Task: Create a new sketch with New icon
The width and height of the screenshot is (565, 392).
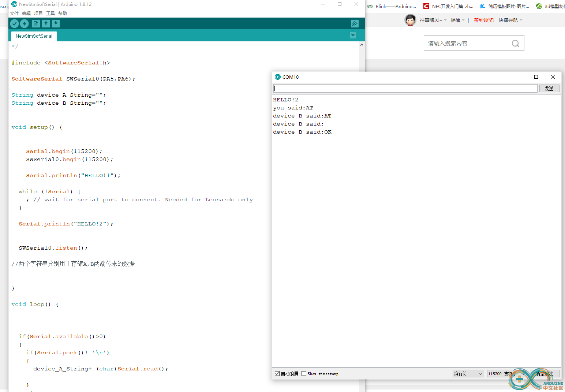Action: point(36,24)
